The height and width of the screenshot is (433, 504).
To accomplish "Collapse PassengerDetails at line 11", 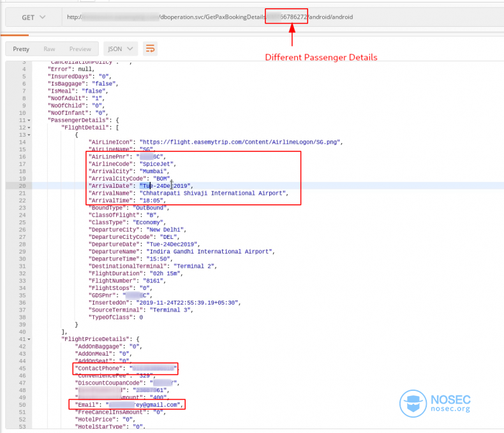I will point(29,120).
